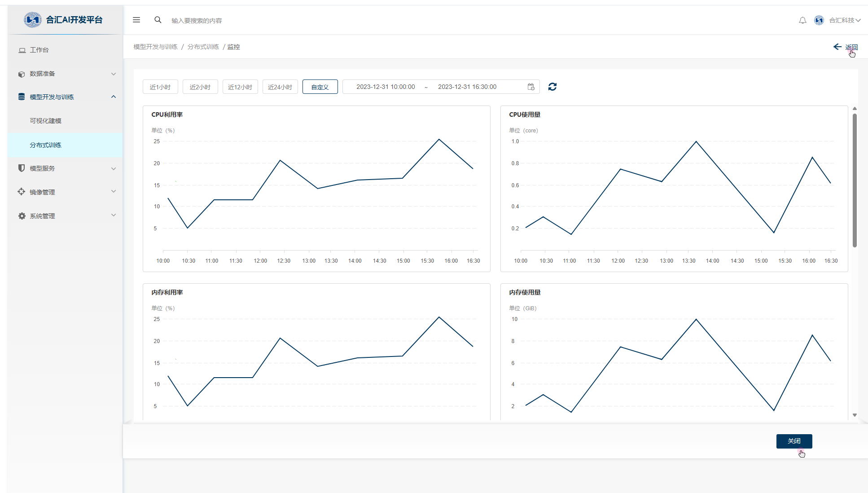
Task: Click the hamburger menu collapse icon
Action: pos(136,20)
